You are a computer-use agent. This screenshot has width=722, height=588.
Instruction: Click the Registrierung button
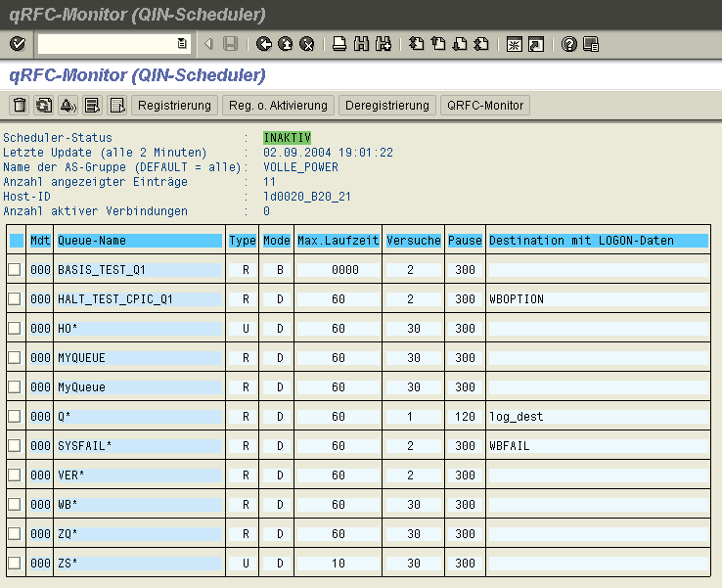click(175, 106)
